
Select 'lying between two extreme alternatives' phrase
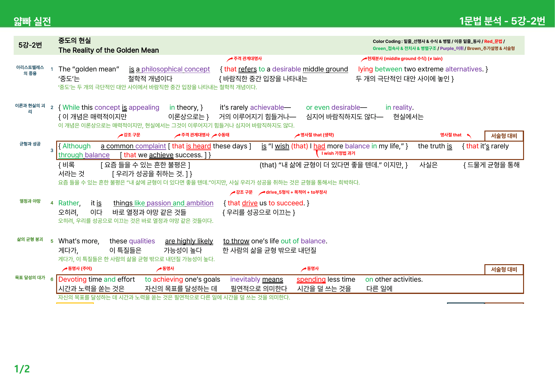[x=421, y=69]
